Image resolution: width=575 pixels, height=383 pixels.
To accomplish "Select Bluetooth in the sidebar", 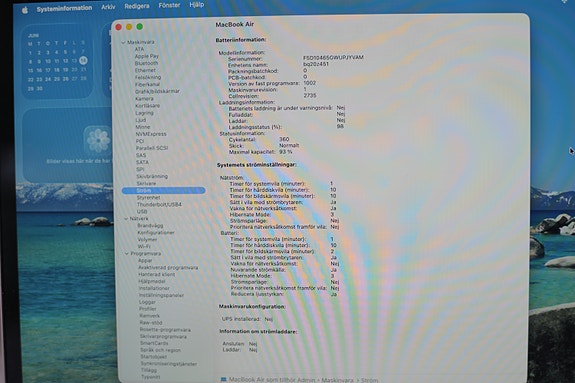I will point(146,63).
